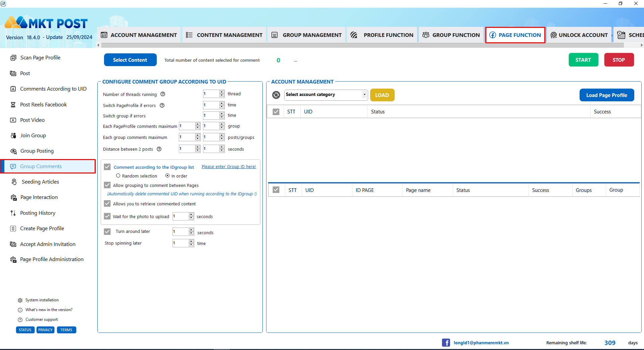Select the In order option

(167, 176)
